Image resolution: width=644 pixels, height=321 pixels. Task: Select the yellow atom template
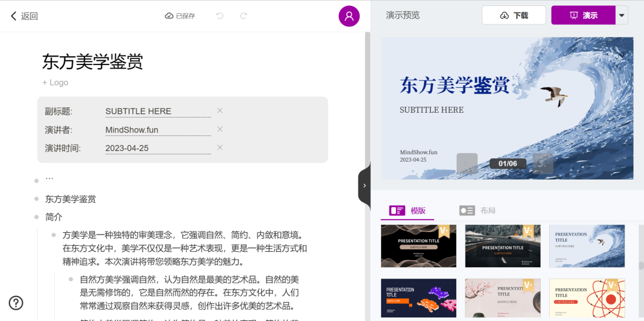point(587,298)
